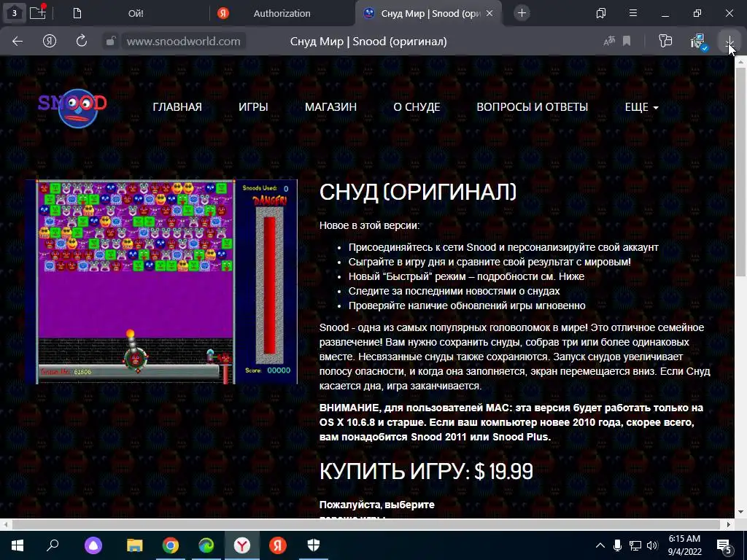Open the ИГРЫ menu item
The image size is (747, 560).
pos(253,107)
